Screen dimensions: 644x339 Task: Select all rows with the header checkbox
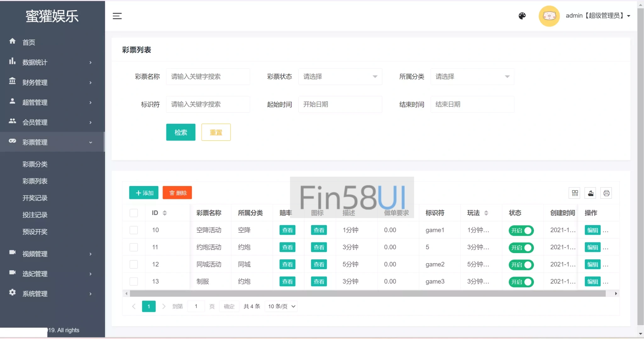134,213
